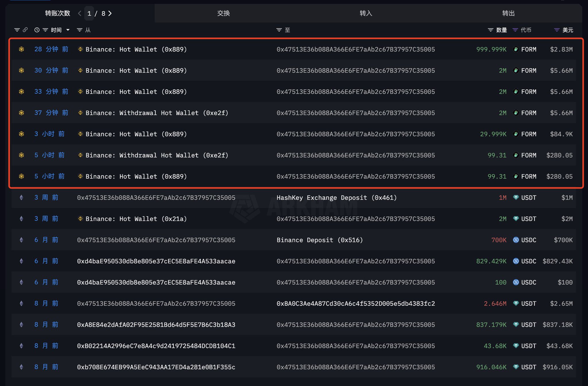Viewport: 588px width, 386px height.
Task: Click USDC token label on 700K row
Action: tap(529, 240)
